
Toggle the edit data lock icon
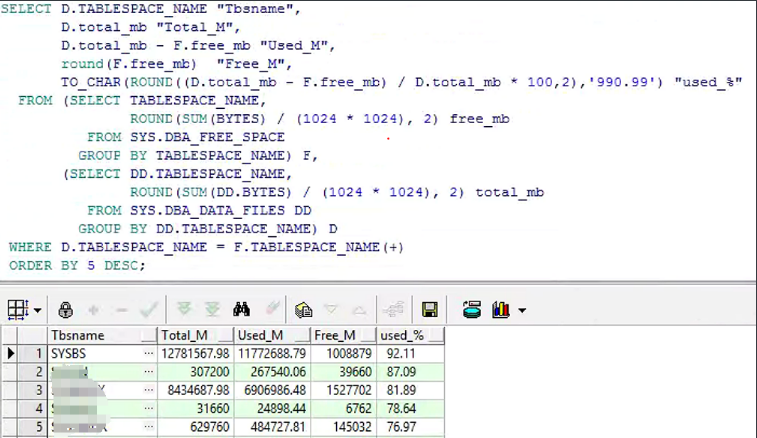(x=65, y=310)
